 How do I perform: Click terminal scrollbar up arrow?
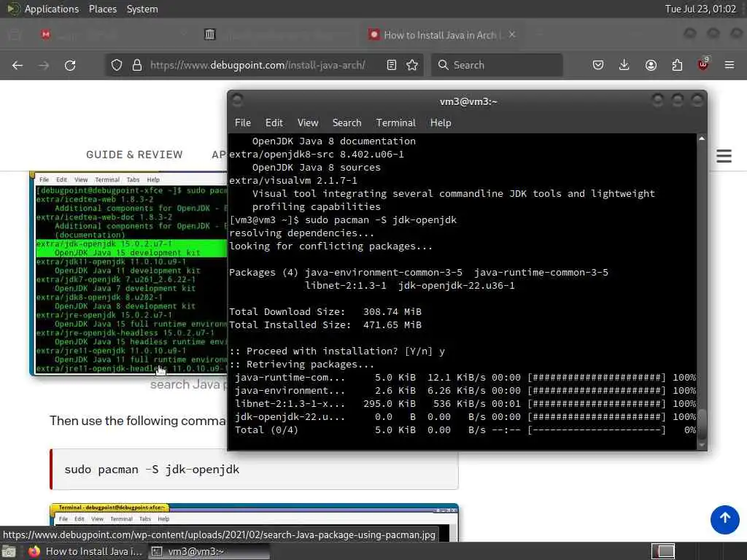(702, 139)
